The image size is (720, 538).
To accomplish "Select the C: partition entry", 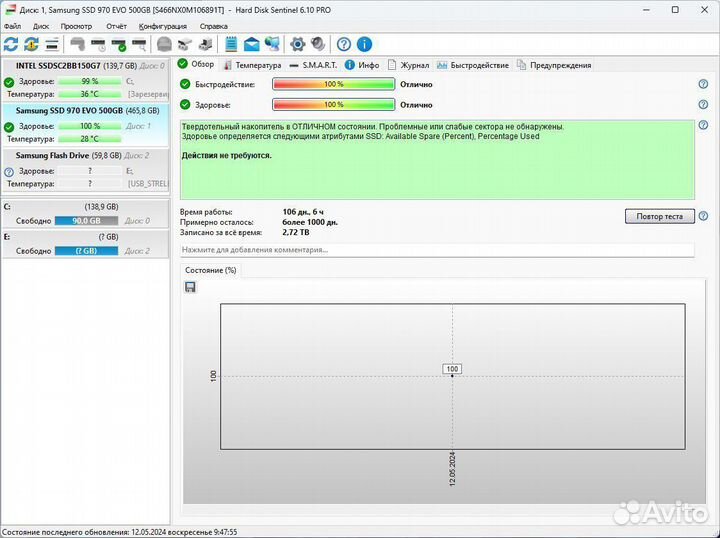I will [x=86, y=214].
